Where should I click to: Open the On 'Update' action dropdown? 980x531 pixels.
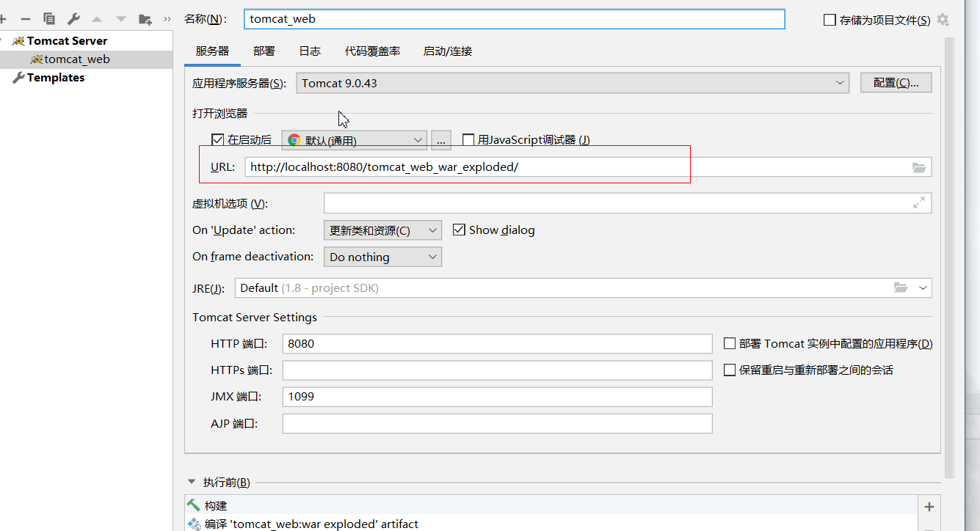coord(382,230)
